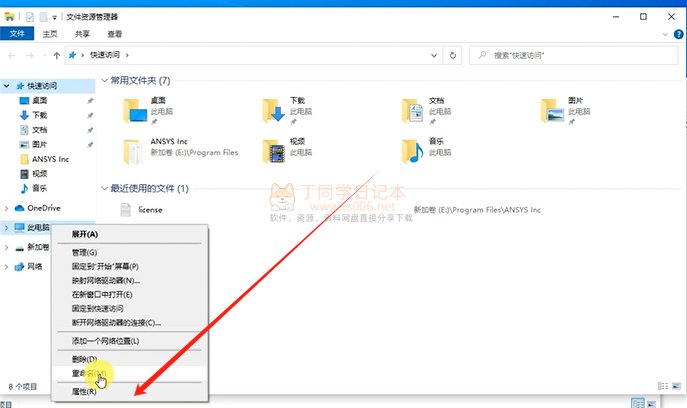The height and width of the screenshot is (408, 687).
Task: Open the 共享 ribbon tab
Action: coord(82,34)
